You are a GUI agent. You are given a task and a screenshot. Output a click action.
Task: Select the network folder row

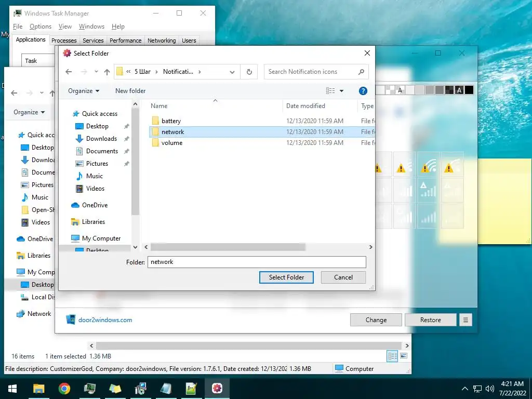tap(262, 131)
